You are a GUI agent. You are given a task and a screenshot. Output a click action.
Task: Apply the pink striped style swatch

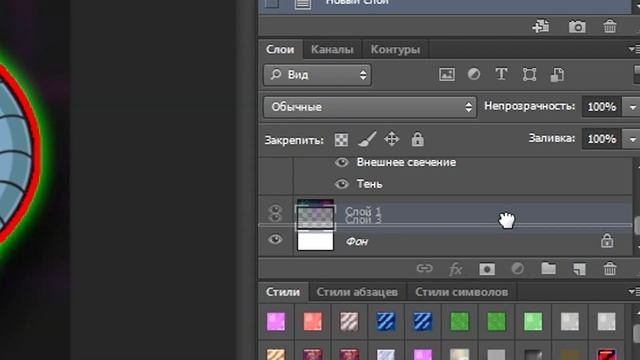(349, 322)
